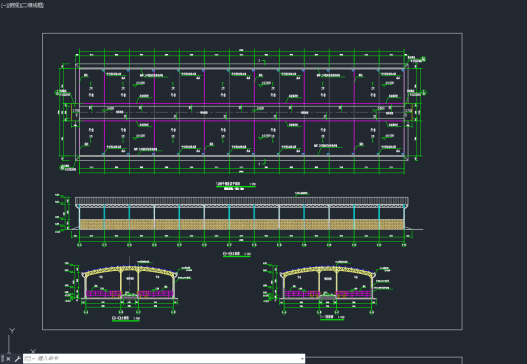This screenshot has width=527, height=364.
Task: Close the command line window
Action: (8, 359)
